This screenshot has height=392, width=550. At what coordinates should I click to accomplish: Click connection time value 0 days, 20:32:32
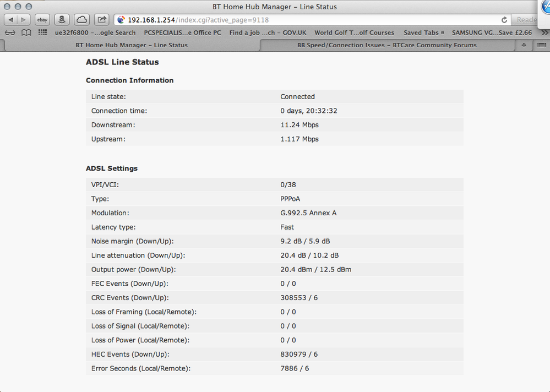(x=309, y=111)
